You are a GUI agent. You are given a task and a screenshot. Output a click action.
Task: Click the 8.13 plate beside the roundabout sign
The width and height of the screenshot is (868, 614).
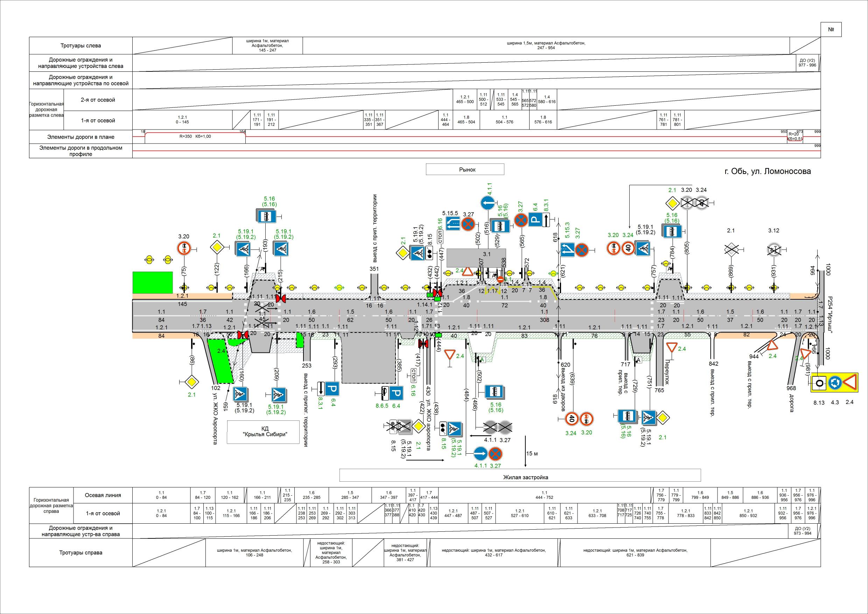(819, 383)
